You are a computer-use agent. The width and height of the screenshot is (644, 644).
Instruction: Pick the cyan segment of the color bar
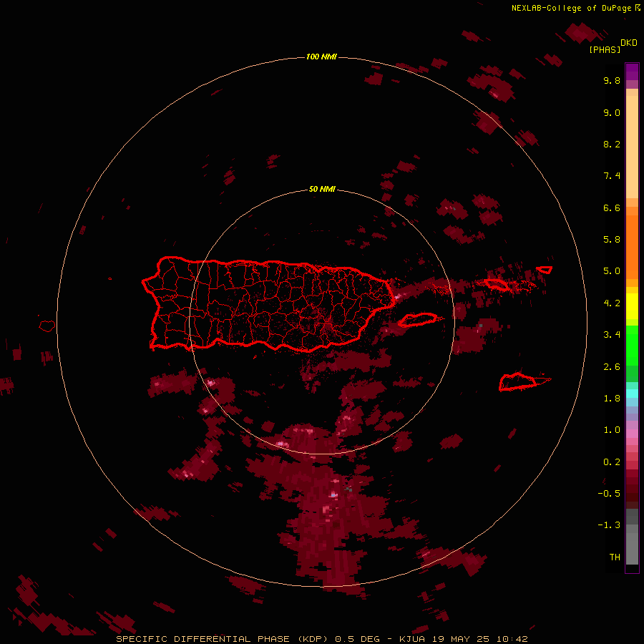pyautogui.click(x=632, y=394)
